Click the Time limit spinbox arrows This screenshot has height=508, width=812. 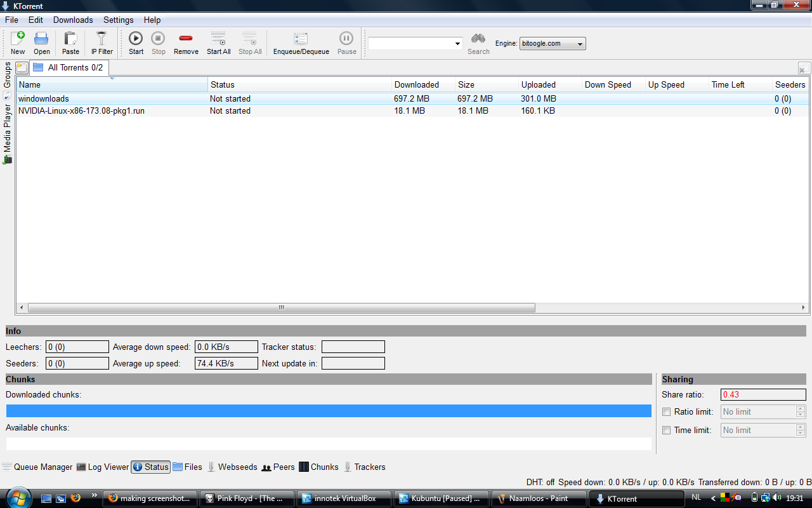coord(801,431)
